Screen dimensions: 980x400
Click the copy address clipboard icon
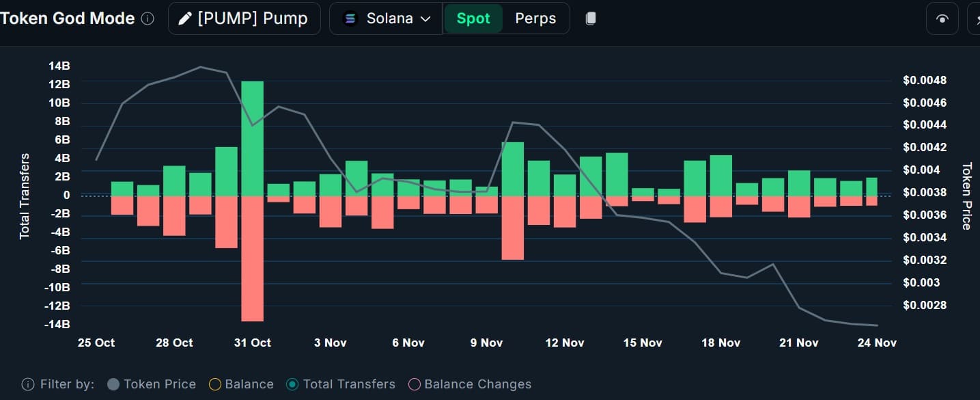click(x=591, y=18)
